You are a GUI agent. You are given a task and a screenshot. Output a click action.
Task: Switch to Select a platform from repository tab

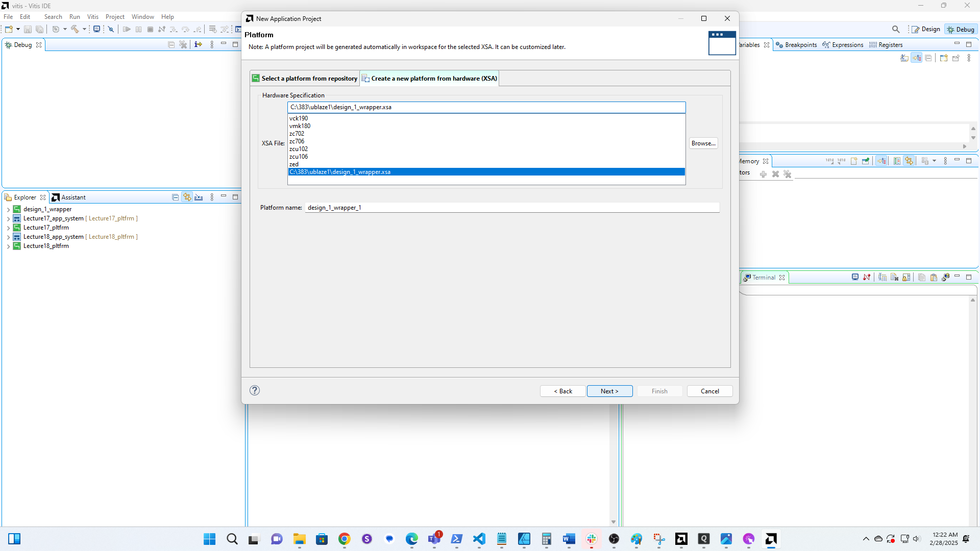pyautogui.click(x=305, y=79)
